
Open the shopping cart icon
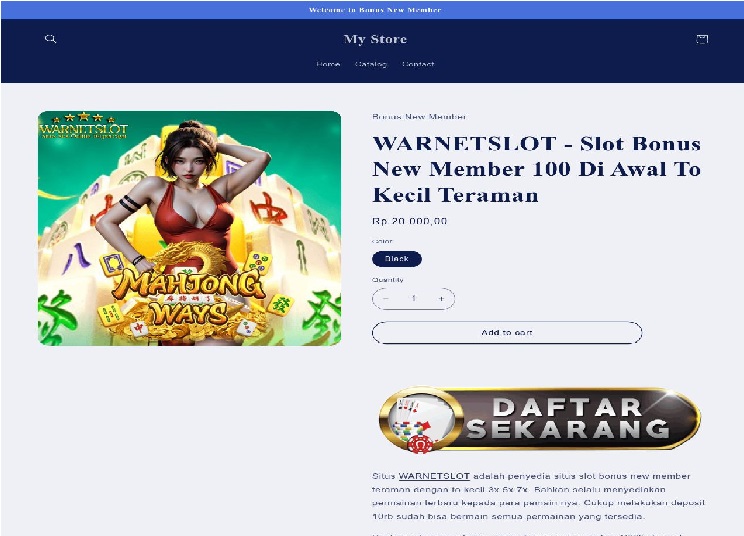point(702,39)
